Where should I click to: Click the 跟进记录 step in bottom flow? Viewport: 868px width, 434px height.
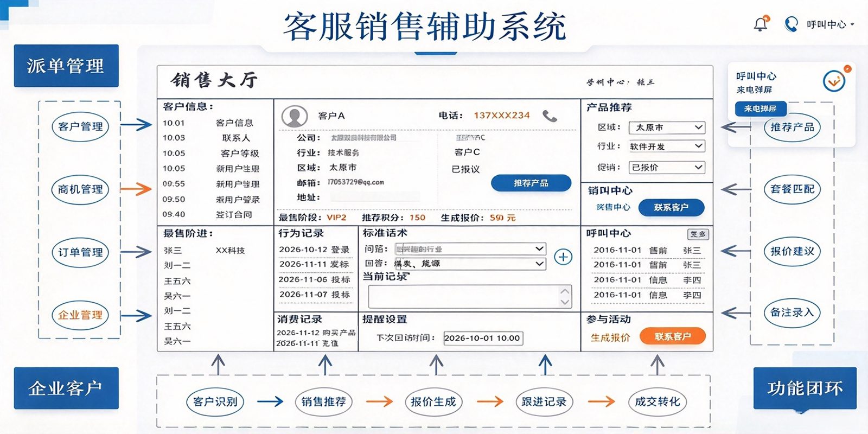click(x=544, y=402)
